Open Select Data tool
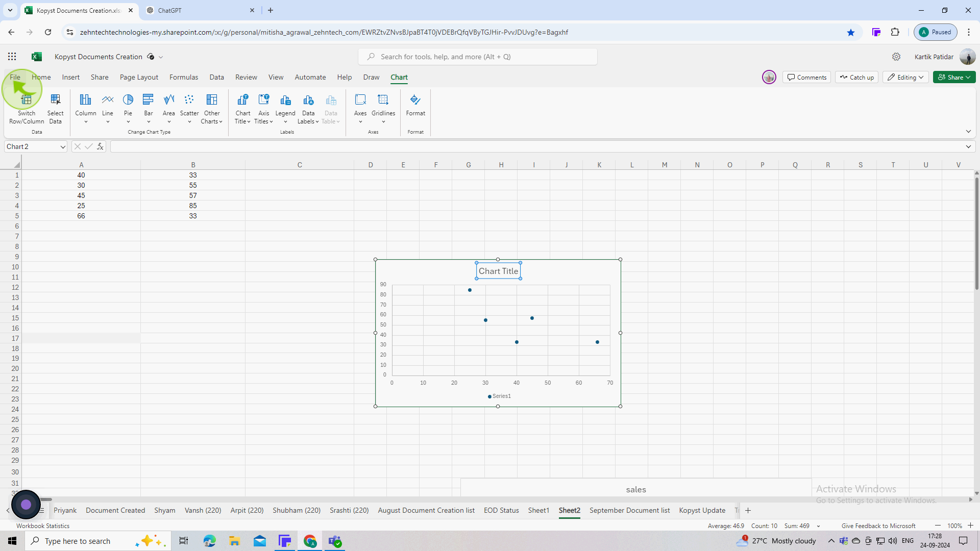 55,109
